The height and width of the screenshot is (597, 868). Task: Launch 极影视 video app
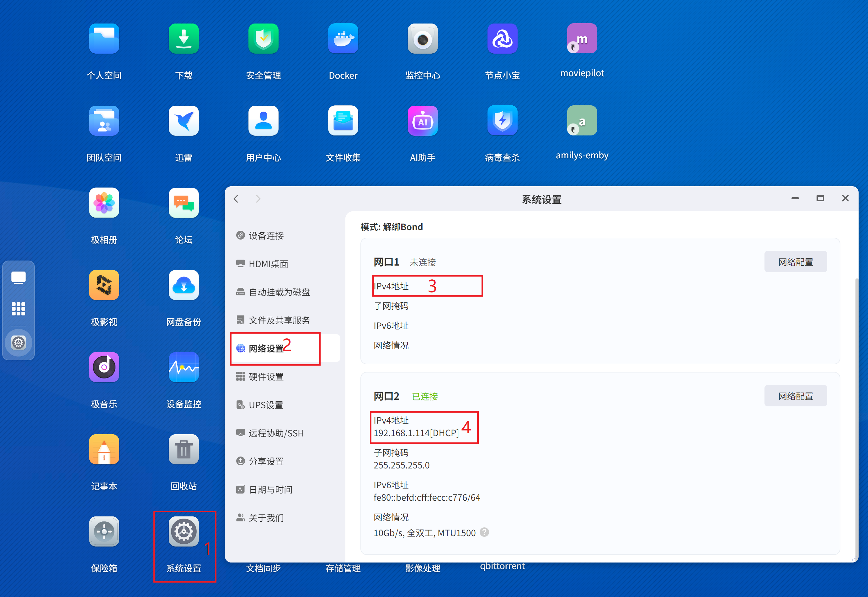point(104,285)
